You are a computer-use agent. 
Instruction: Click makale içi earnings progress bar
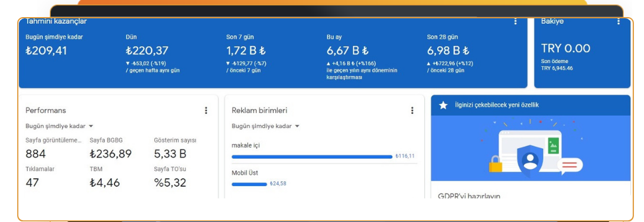312,156
